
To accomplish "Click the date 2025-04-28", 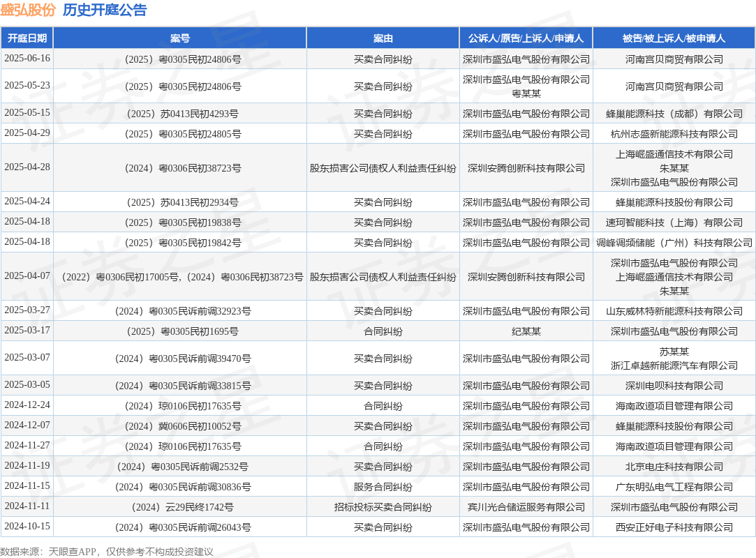I will (27, 167).
